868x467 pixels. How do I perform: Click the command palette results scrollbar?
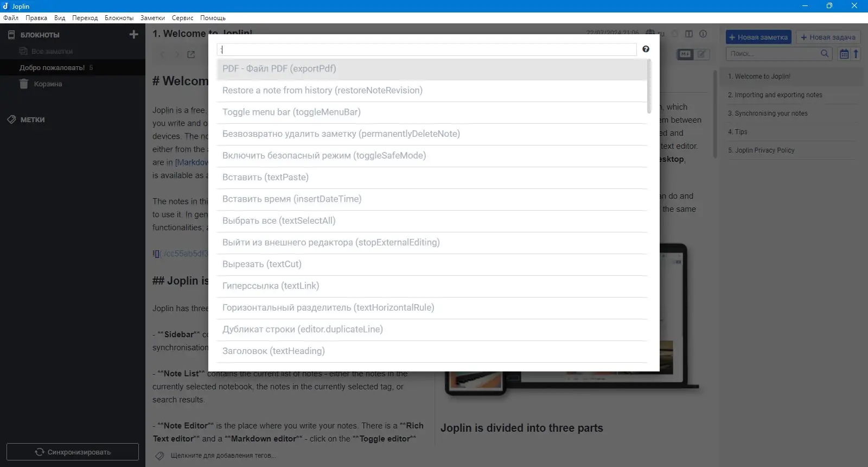[x=649, y=87]
